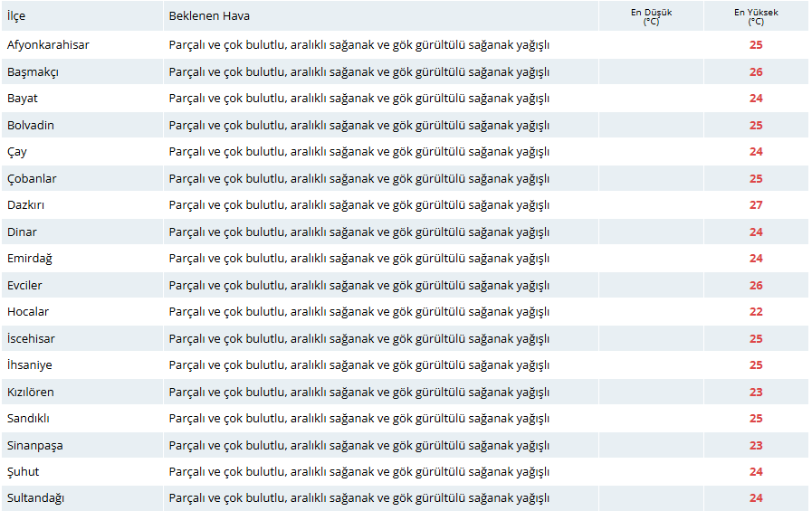
Task: Click the forecast text in Emirdağ row
Action: [358, 259]
